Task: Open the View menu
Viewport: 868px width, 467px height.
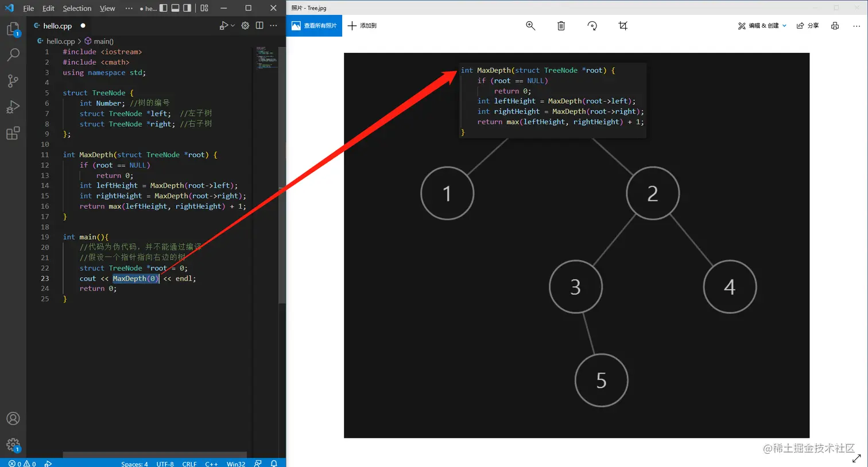Action: tap(107, 9)
